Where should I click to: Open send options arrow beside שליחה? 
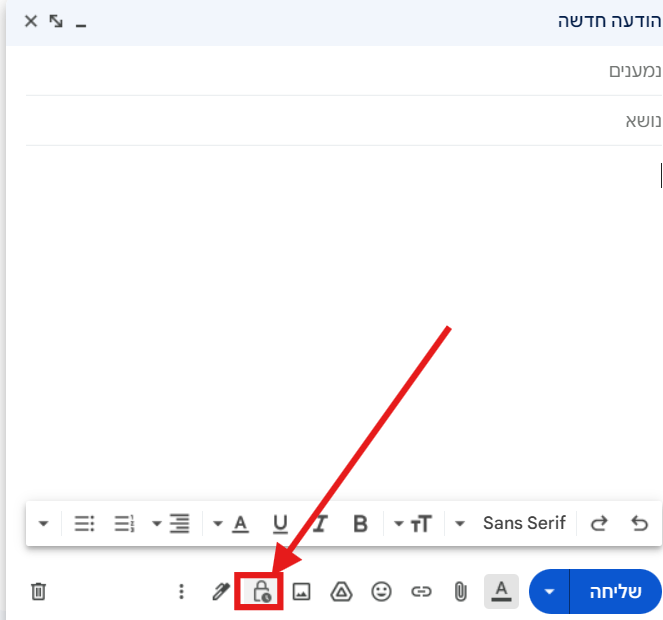549,591
